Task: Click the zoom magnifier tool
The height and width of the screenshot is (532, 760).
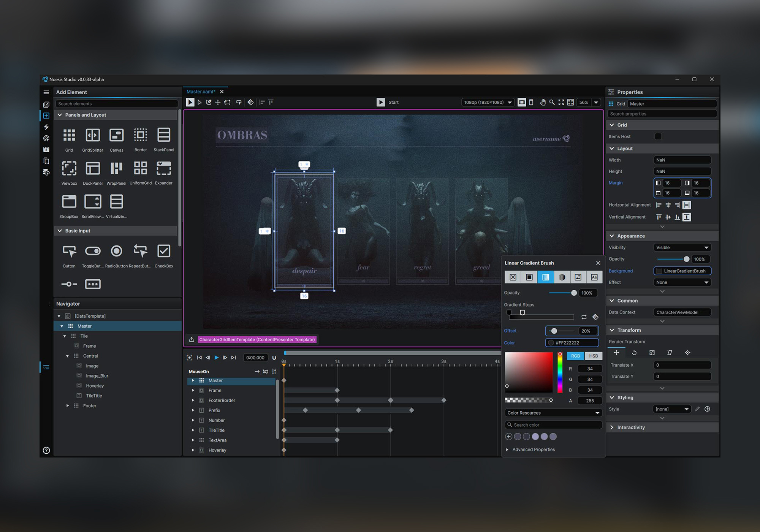Action: [x=552, y=102]
